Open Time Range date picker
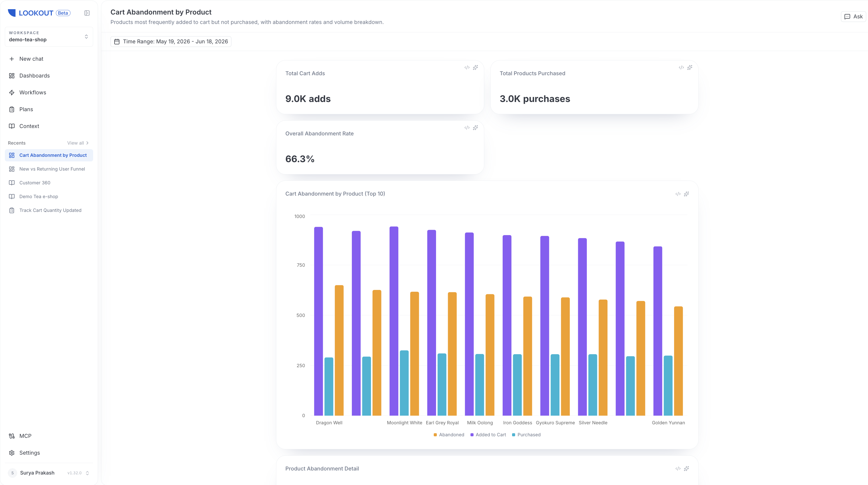Viewport: 868px width, 485px height. 171,42
